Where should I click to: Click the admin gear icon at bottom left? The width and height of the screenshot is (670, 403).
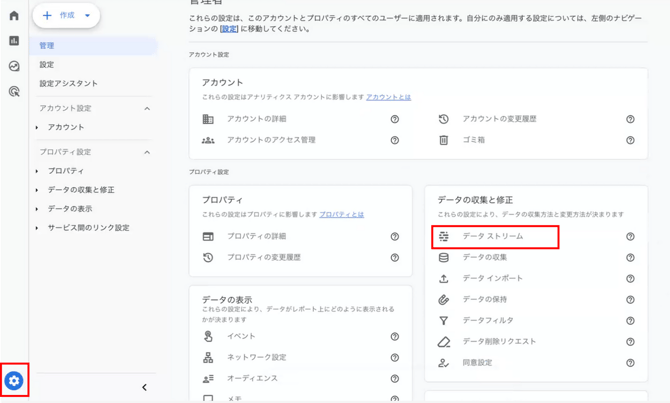[14, 381]
